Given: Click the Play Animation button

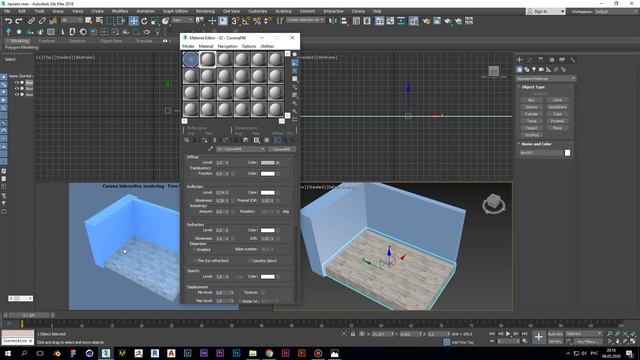Looking at the screenshot, I should tap(508, 334).
